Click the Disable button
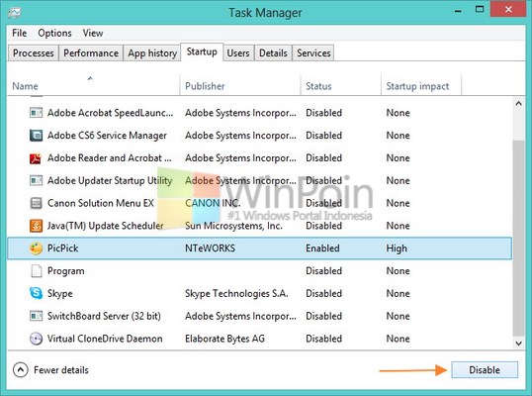 click(x=485, y=370)
